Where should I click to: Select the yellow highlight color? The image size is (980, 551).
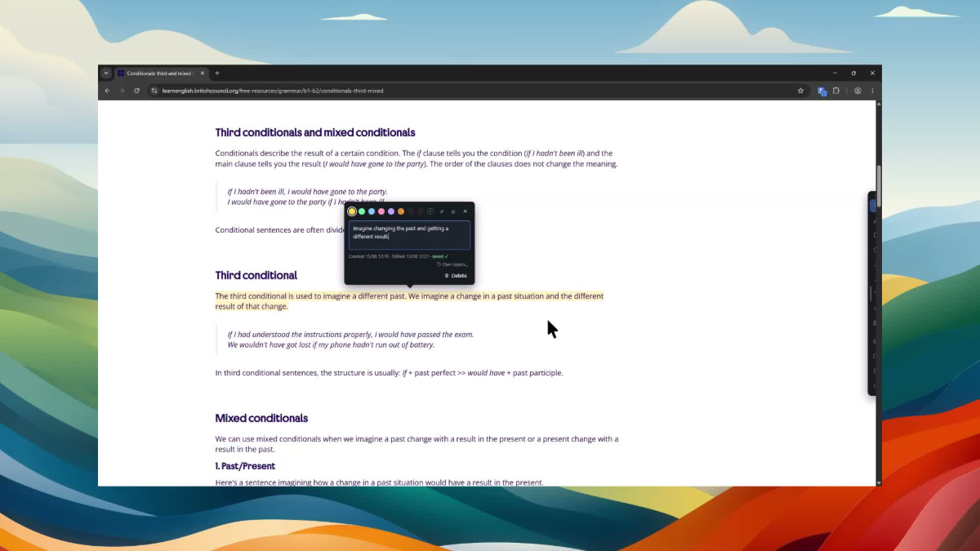pos(352,211)
